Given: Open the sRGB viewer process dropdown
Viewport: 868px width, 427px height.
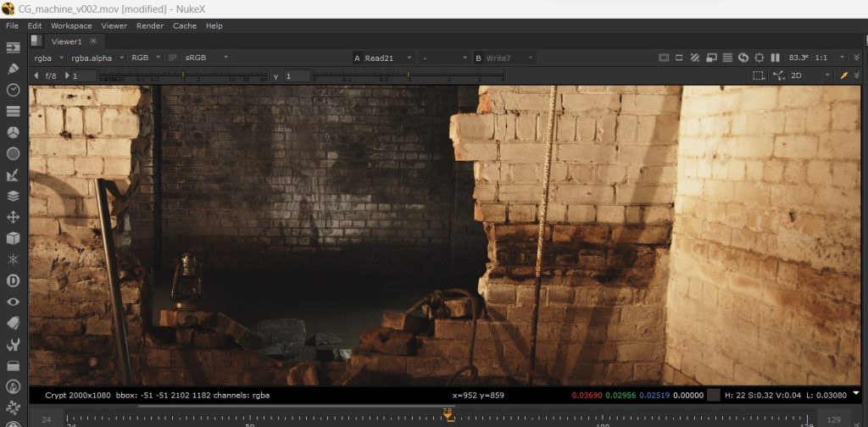Looking at the screenshot, I should [x=207, y=58].
